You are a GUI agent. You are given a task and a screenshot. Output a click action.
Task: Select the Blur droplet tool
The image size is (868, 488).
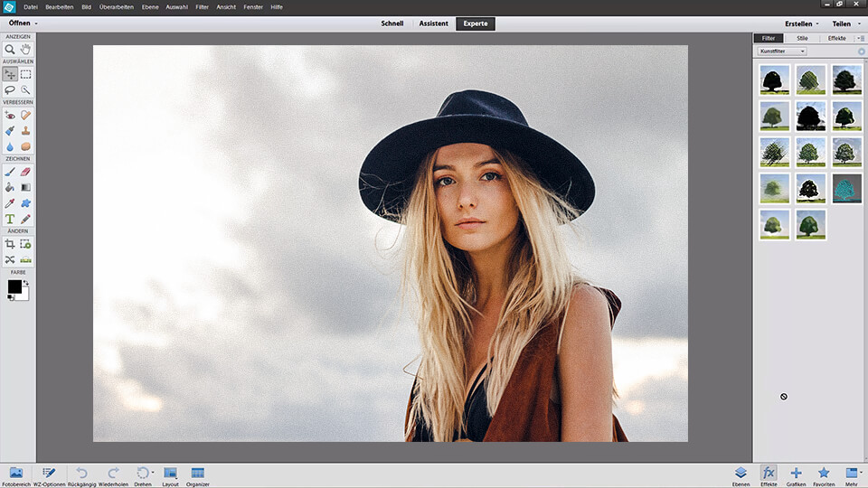pyautogui.click(x=10, y=146)
